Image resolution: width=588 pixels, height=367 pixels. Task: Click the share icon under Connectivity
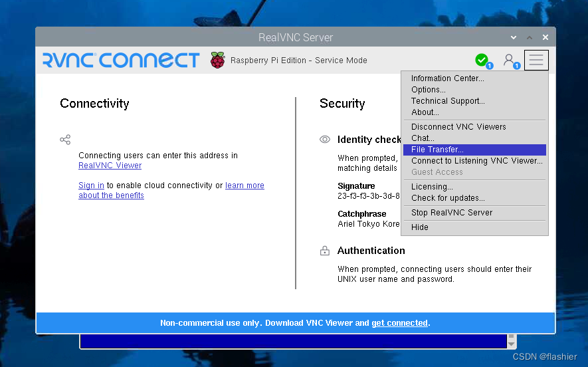[65, 140]
